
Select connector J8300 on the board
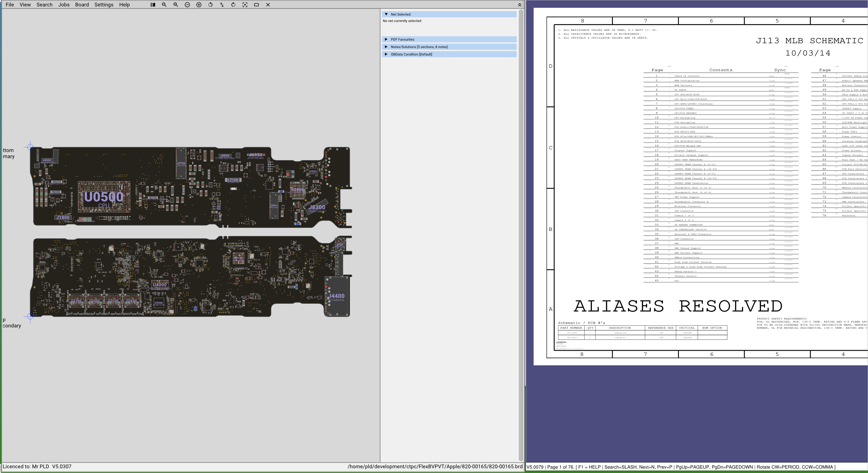317,207
